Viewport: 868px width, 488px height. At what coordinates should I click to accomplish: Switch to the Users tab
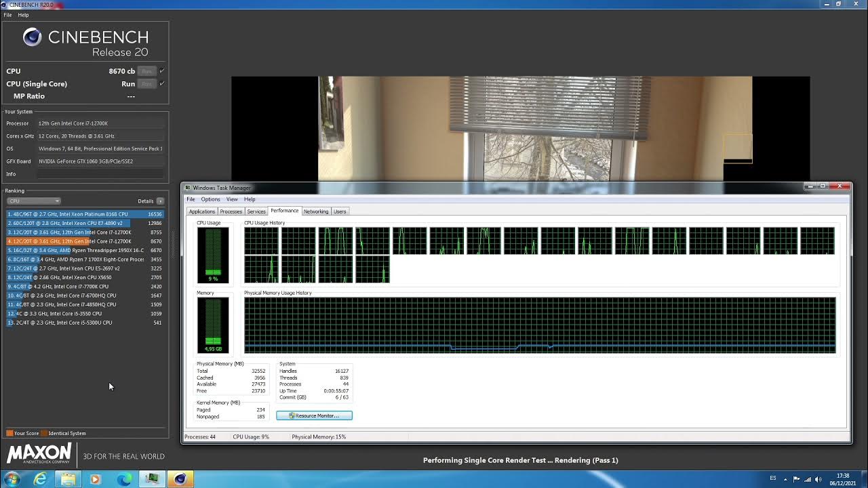tap(340, 211)
